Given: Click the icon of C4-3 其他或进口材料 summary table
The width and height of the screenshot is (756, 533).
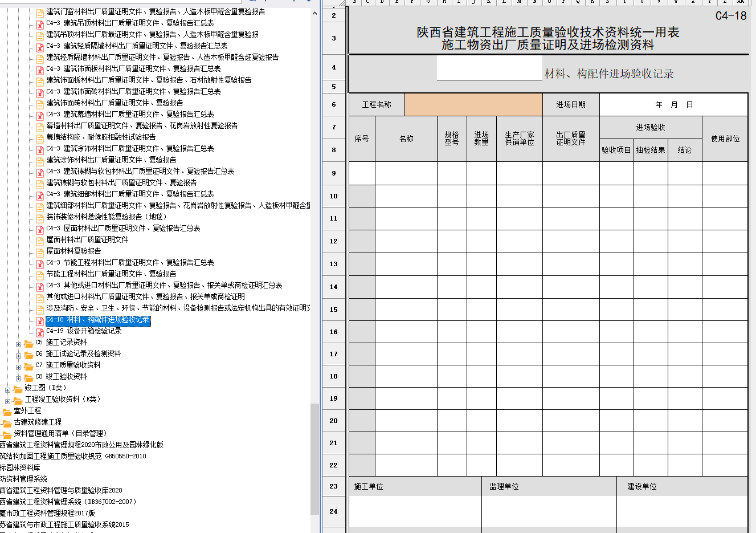Looking at the screenshot, I should (x=40, y=287).
